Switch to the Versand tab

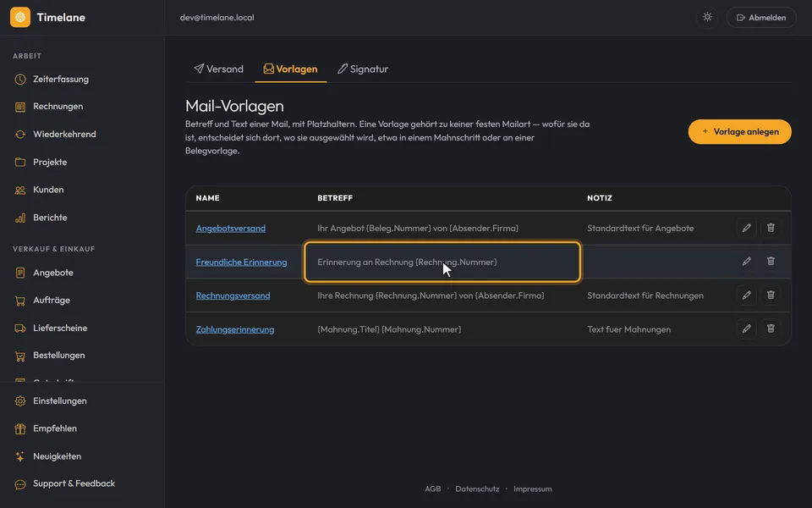[218, 69]
